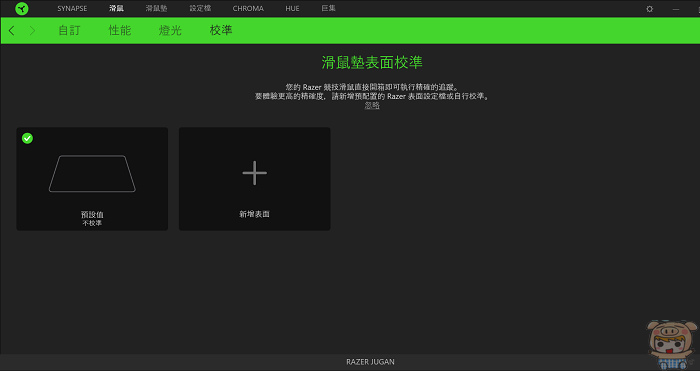The width and height of the screenshot is (700, 371).
Task: Click the 預設值 surface label
Action: [x=92, y=214]
